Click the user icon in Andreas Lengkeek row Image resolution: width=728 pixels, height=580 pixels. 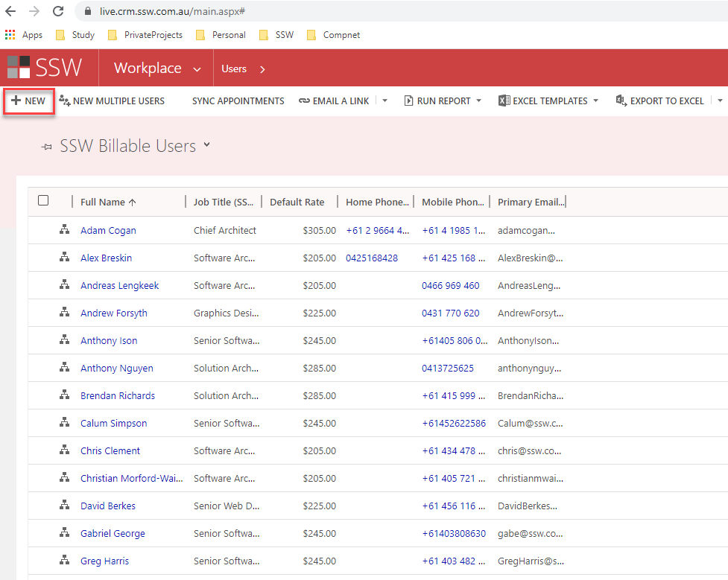pos(65,284)
